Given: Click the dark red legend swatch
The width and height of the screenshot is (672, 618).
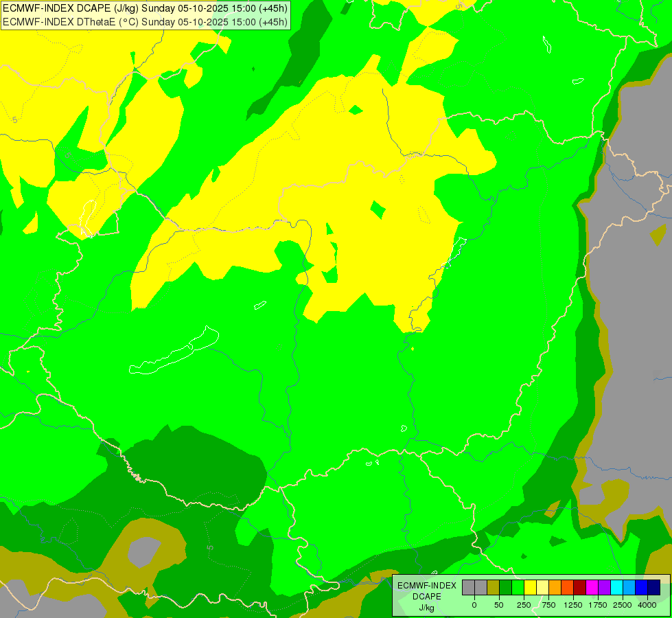Looking at the screenshot, I should 579,587.
